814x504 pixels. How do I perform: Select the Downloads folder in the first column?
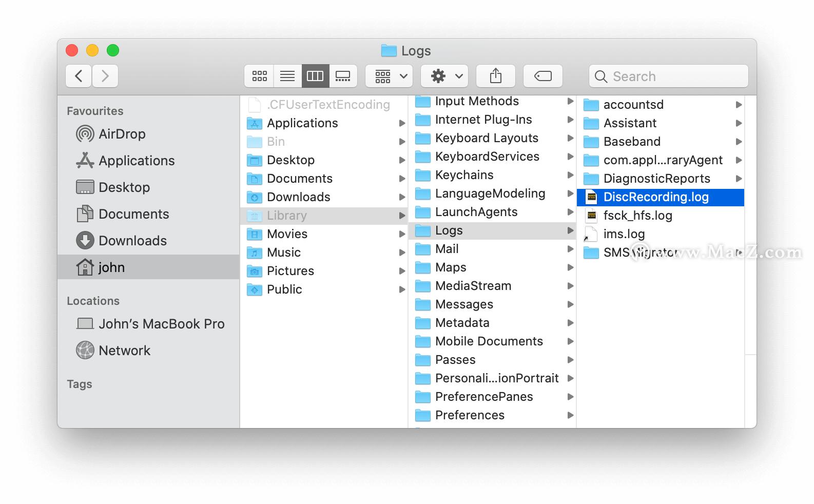tap(324, 197)
